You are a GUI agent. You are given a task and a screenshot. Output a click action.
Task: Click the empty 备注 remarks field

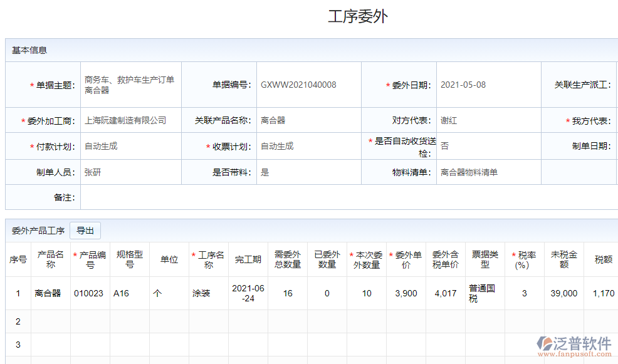[x=251, y=197]
